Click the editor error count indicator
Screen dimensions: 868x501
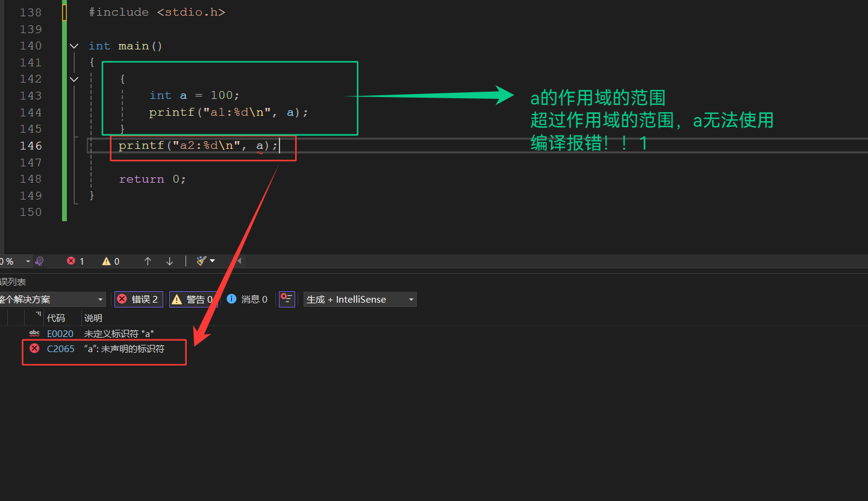pyautogui.click(x=76, y=261)
